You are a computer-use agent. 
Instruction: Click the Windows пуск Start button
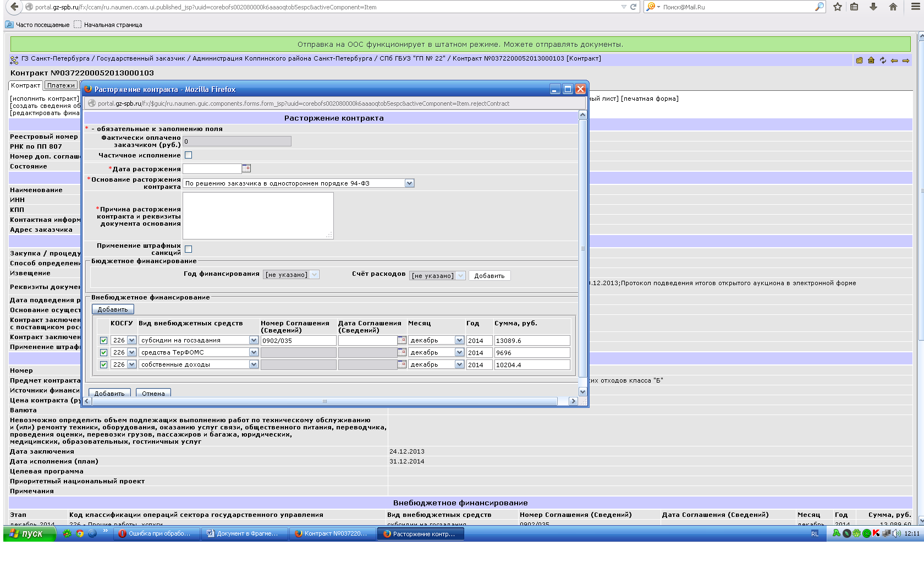click(x=30, y=533)
